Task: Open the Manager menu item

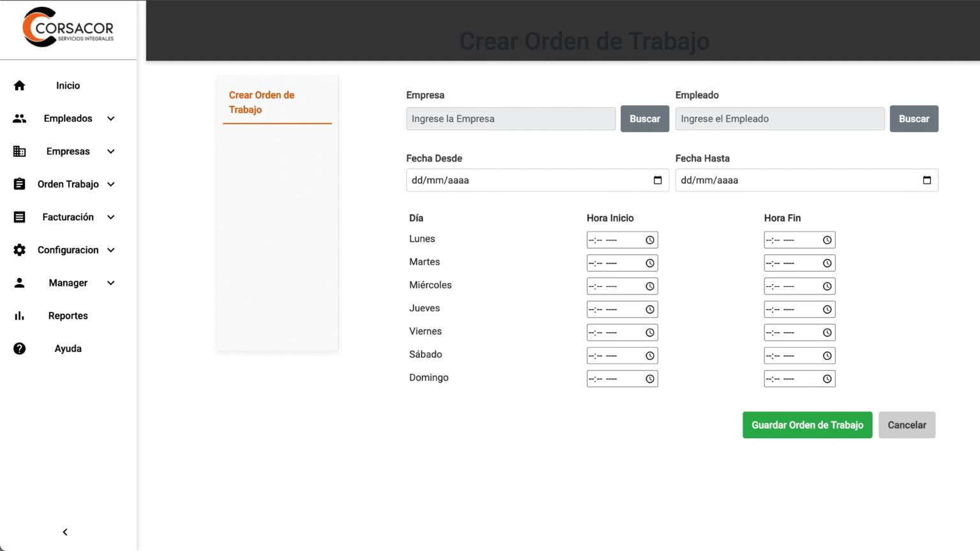Action: tap(68, 283)
